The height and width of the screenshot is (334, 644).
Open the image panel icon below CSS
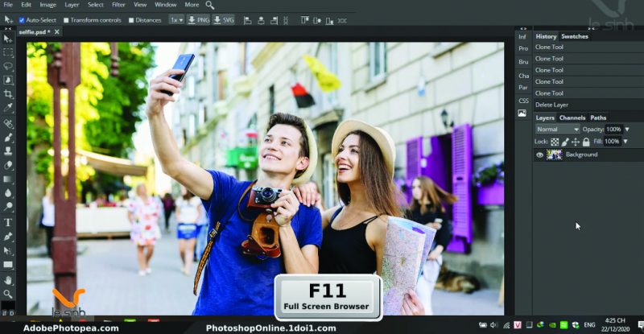tap(522, 113)
